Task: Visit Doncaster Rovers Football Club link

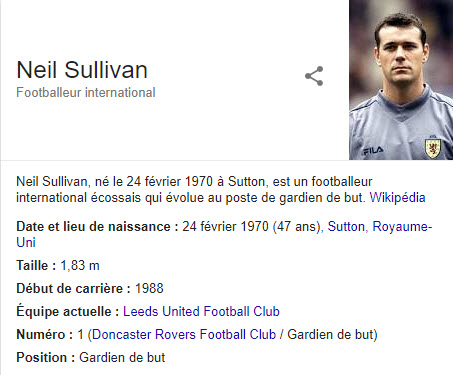Action: 184,334
